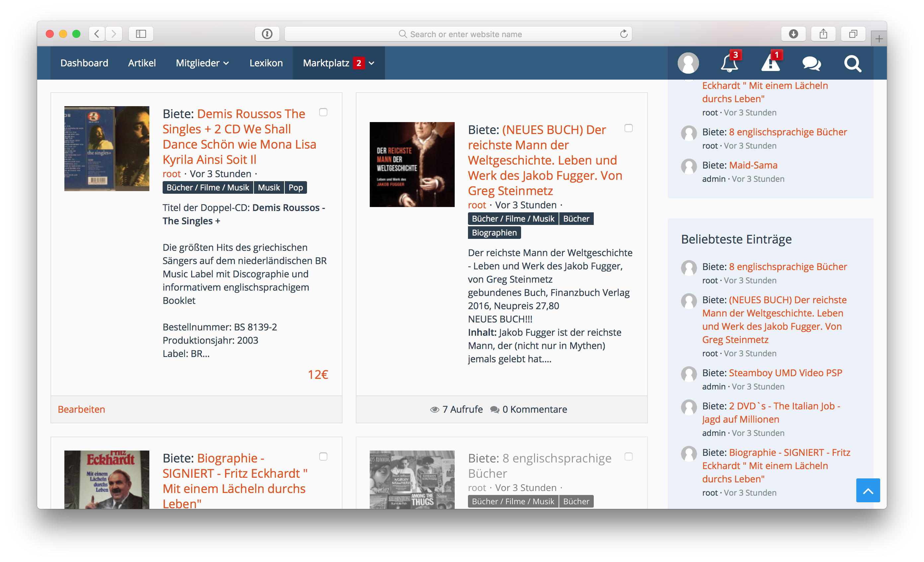This screenshot has height=562, width=924.
Task: Go to the Dashboard menu item
Action: click(x=84, y=63)
